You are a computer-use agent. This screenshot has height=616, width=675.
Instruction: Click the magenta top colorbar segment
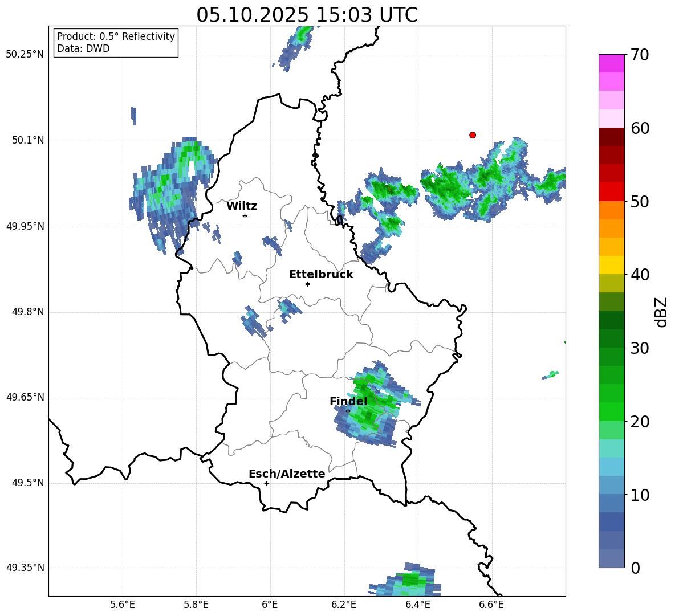tap(611, 63)
